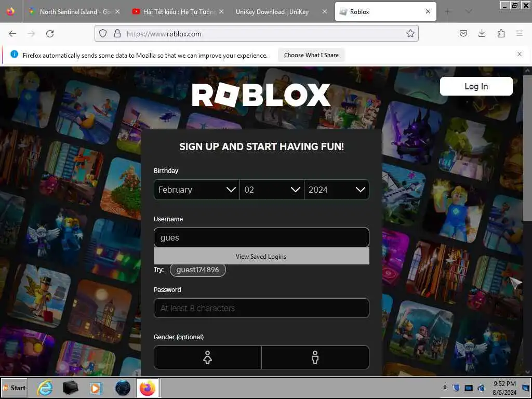Bookmark this page with the star icon
The height and width of the screenshot is (399, 532).
[410, 33]
